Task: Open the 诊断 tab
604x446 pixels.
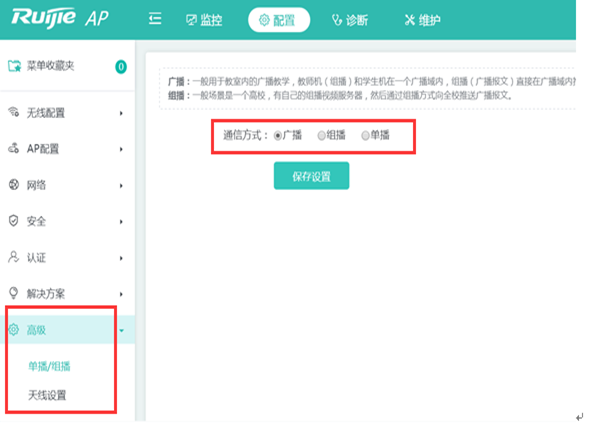Action: click(x=349, y=19)
